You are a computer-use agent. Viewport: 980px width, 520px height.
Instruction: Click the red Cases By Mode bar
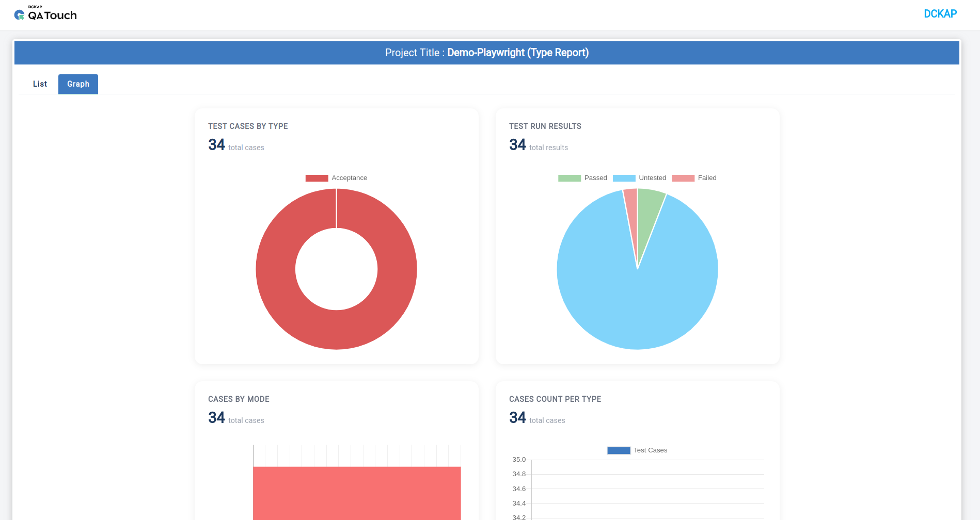[357, 493]
